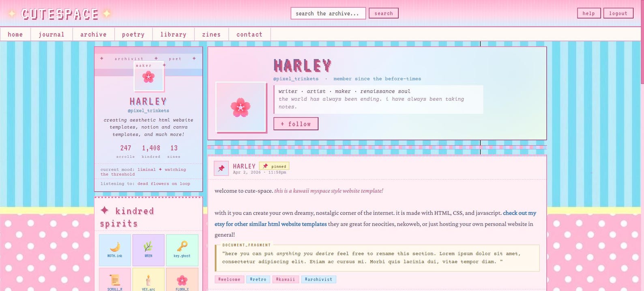The width and height of the screenshot is (644, 291).
Task: Click member since the before-times text
Action: tap(377, 79)
